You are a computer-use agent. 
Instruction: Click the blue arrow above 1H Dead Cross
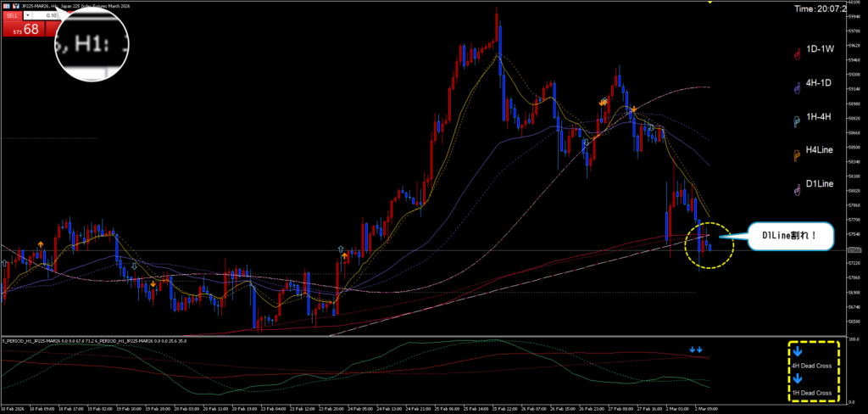tap(798, 379)
